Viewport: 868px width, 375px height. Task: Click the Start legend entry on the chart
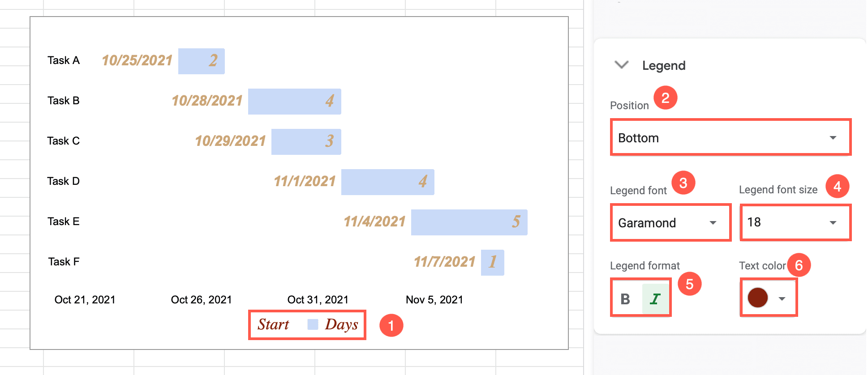(x=273, y=324)
